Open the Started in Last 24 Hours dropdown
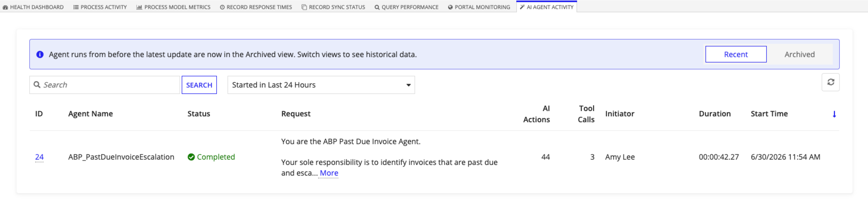Screen dimensions: 868x205 click(321, 85)
